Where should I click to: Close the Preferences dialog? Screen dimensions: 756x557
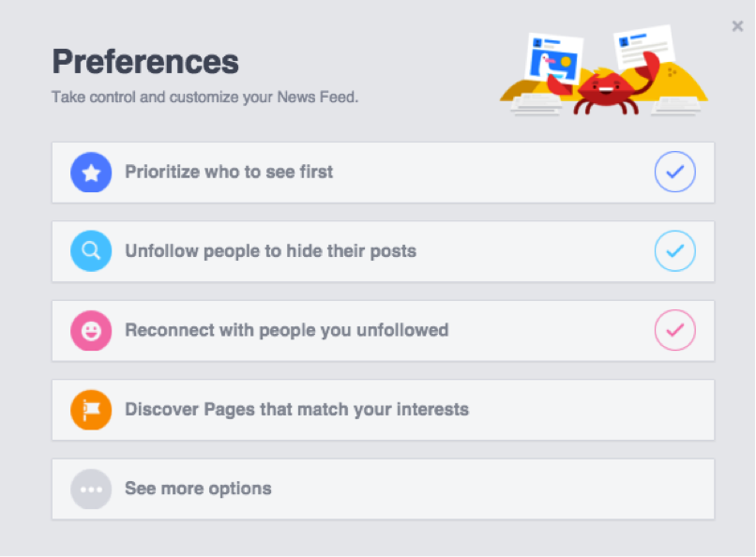pos(737,26)
